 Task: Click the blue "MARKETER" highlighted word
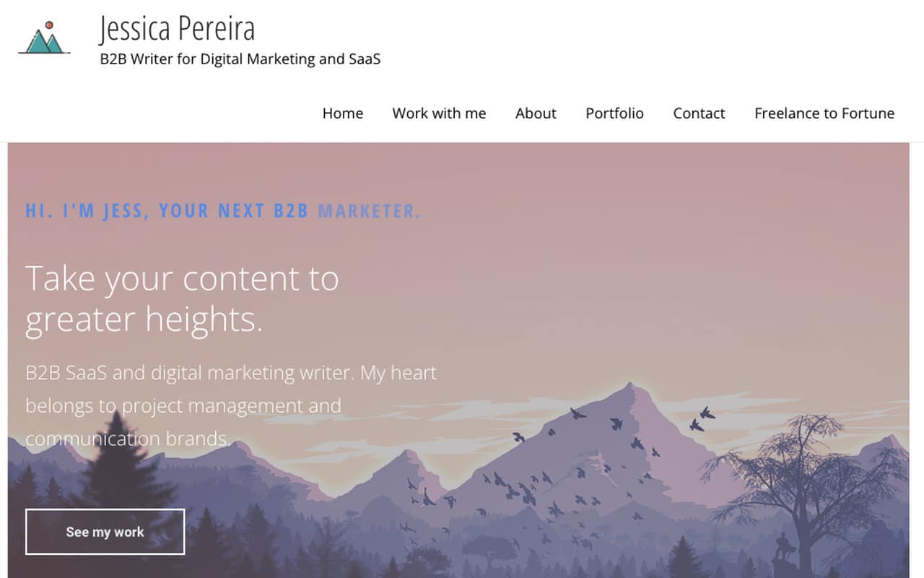tap(369, 211)
